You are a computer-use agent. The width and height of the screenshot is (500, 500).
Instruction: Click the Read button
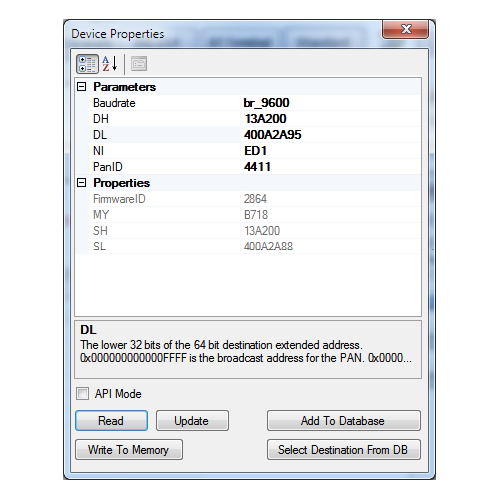tap(111, 420)
